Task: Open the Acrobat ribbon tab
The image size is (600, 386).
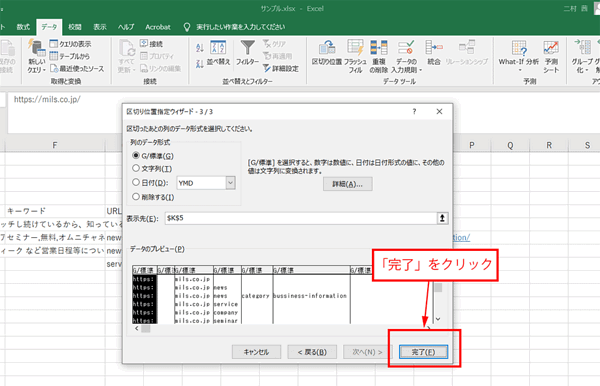Action: coord(158,27)
